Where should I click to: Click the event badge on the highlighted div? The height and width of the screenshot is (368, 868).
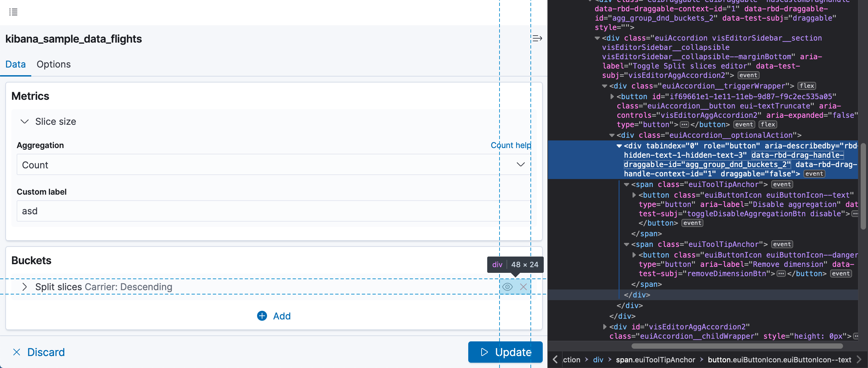click(x=814, y=174)
